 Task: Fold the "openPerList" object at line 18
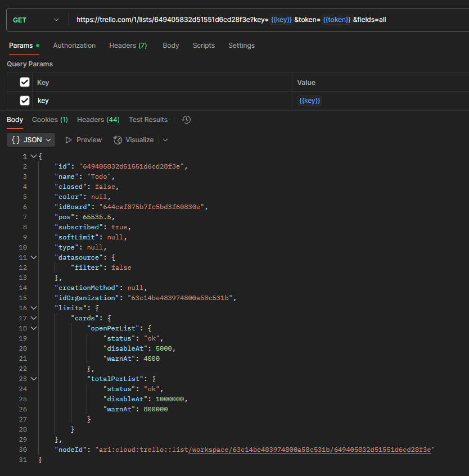tap(34, 328)
